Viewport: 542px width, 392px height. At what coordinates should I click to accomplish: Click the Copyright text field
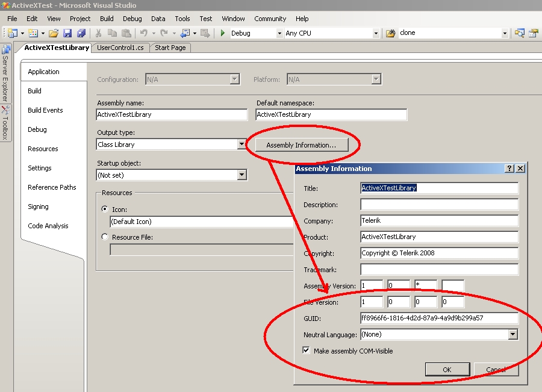tap(440, 253)
